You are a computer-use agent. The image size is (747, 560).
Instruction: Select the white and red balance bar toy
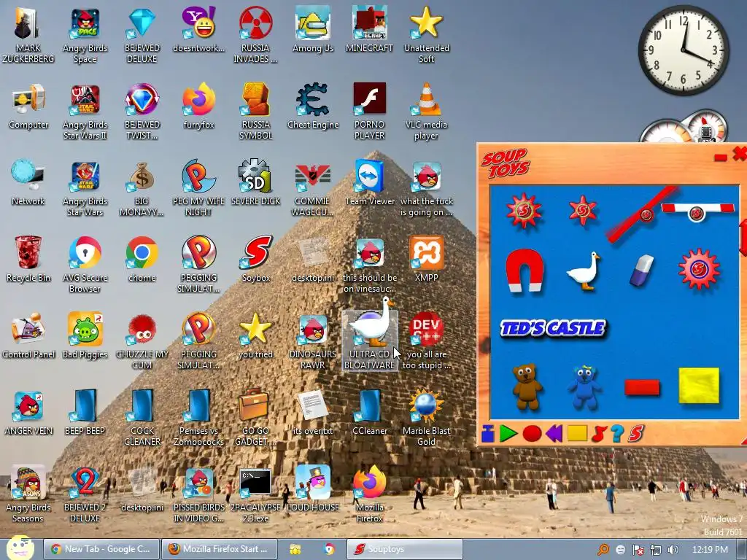[x=697, y=211]
